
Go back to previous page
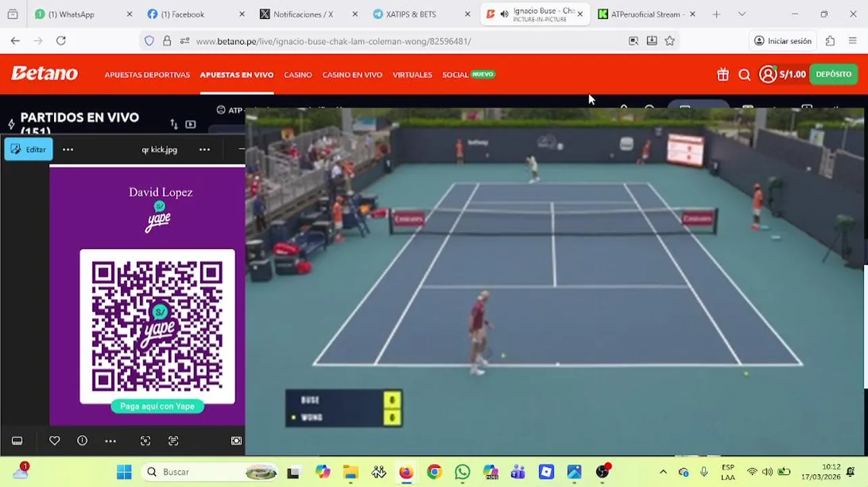15,41
